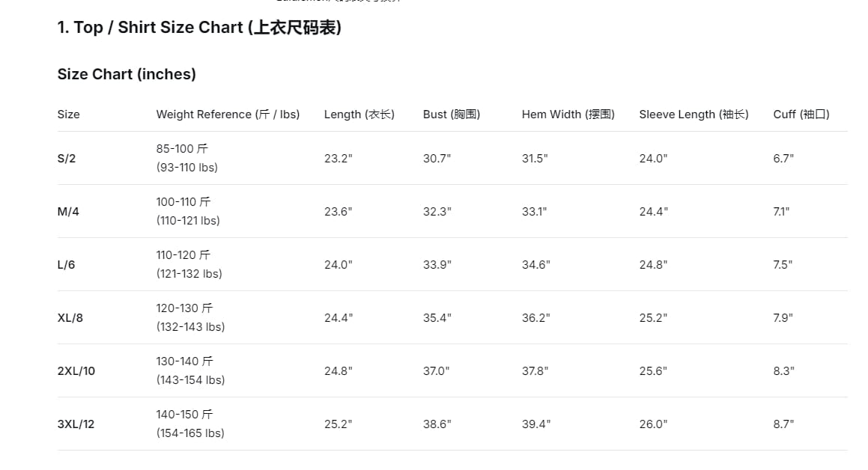Click the Bust column header
The width and height of the screenshot is (868, 470).
tap(452, 115)
